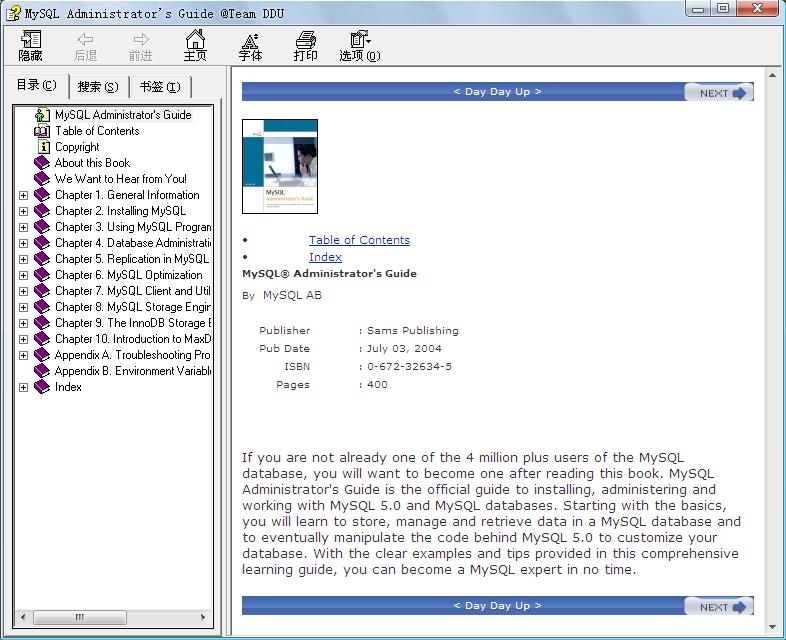Open the Options (选项) toolbar menu
The height and width of the screenshot is (640, 786).
coord(359,45)
